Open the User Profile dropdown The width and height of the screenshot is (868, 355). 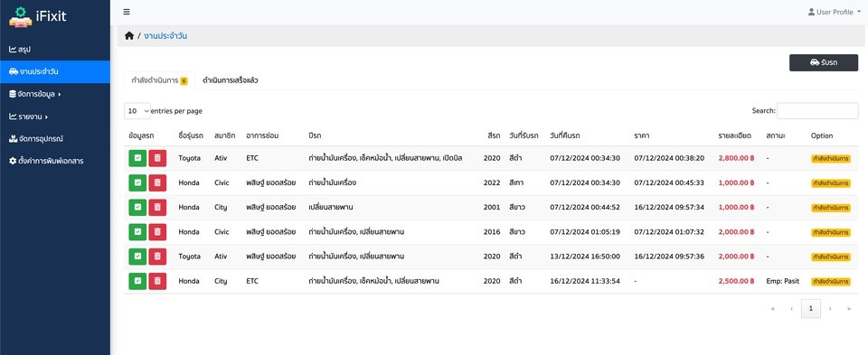(x=835, y=12)
